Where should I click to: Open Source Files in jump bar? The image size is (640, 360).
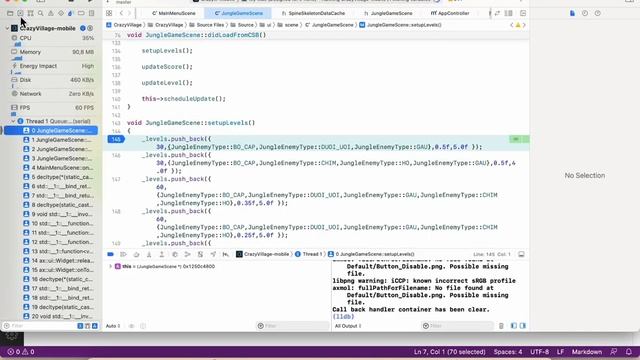(207, 25)
